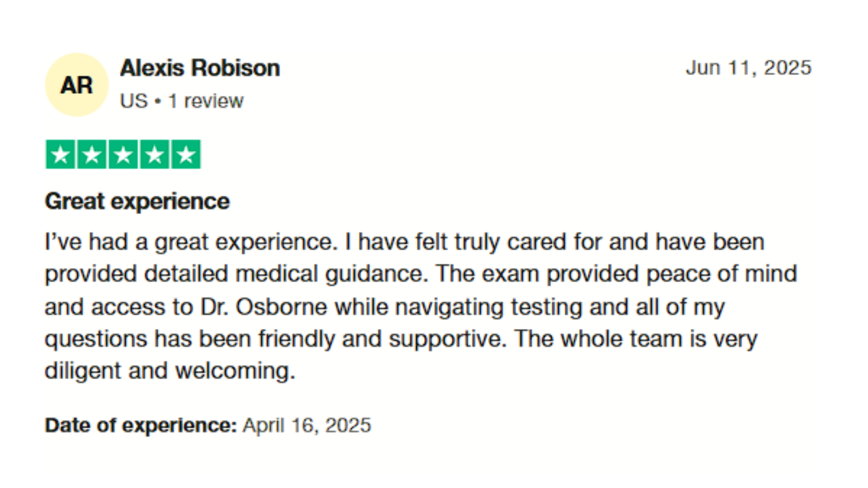The image size is (868, 488).
Task: Click the second green star
Action: pyautogui.click(x=92, y=155)
